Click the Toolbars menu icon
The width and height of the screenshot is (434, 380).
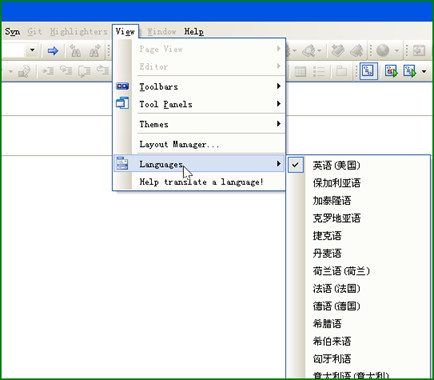(122, 86)
